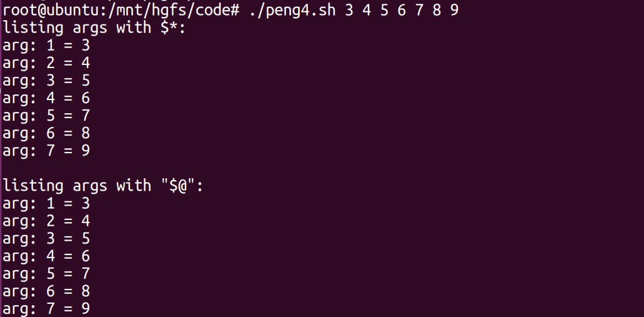The height and width of the screenshot is (317, 644).
Task: Click the last 'arg: 7 = 9' line
Action: click(46, 309)
